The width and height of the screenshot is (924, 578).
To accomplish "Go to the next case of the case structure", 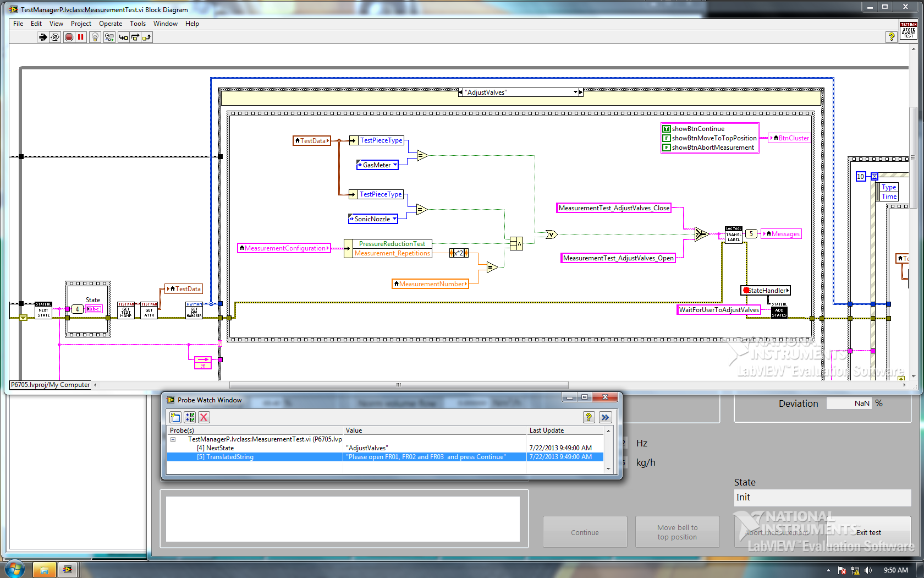I will [x=581, y=92].
